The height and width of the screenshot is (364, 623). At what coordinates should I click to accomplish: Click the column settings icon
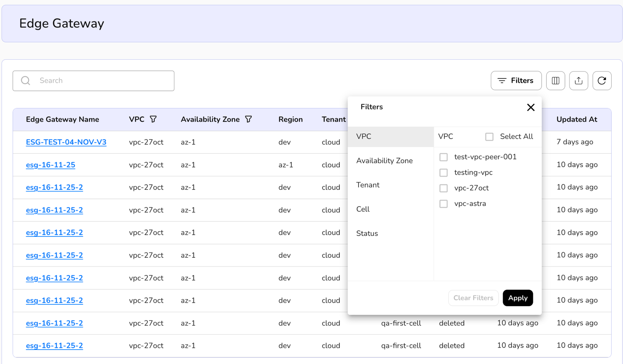pos(555,81)
